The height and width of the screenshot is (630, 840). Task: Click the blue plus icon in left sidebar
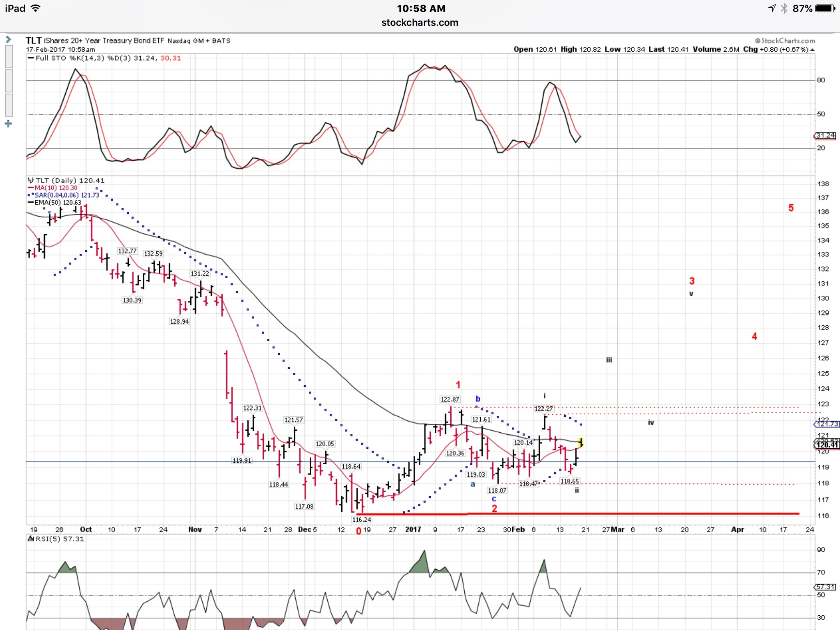click(8, 123)
